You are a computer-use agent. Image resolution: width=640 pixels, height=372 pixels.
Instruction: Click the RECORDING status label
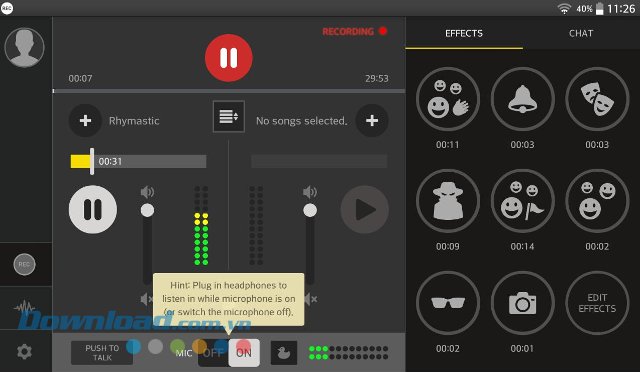pyautogui.click(x=348, y=32)
